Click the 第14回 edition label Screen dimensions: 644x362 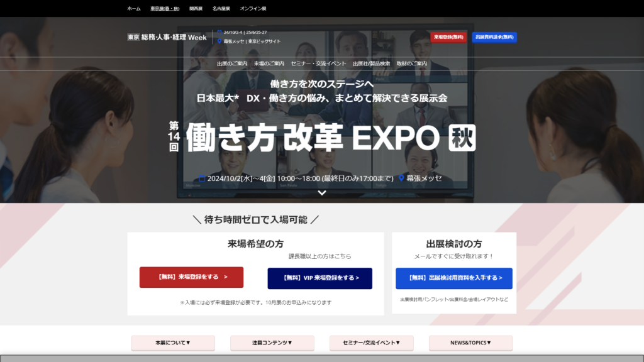pyautogui.click(x=174, y=136)
